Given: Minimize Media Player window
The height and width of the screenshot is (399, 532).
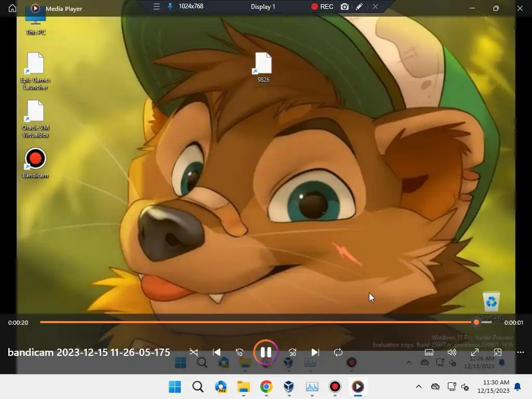Looking at the screenshot, I should [x=472, y=8].
